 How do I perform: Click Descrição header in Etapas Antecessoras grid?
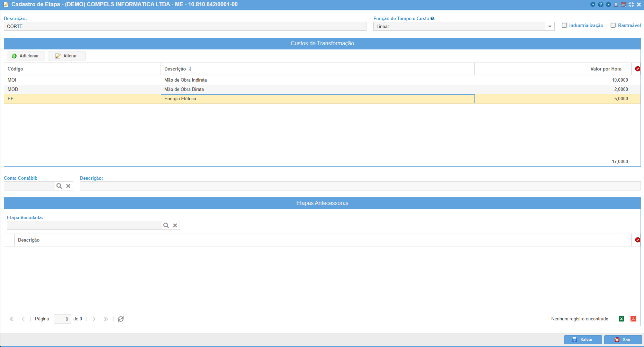[x=323, y=240]
